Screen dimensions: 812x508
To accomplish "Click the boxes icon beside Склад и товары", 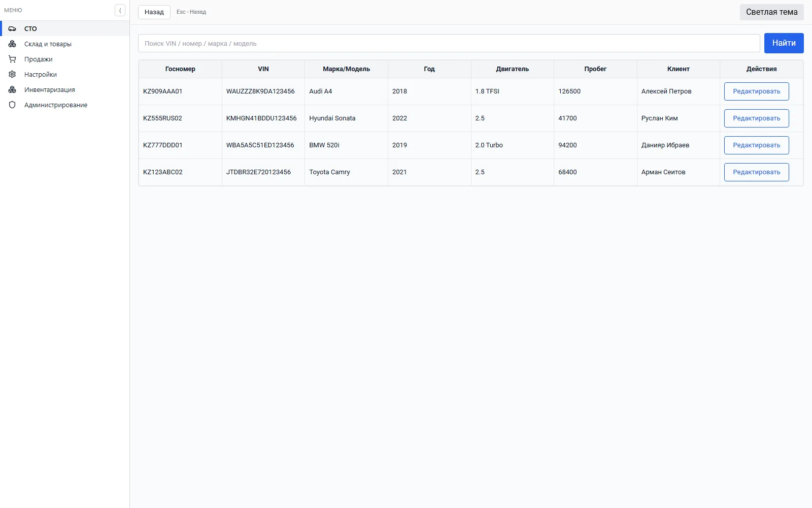I will 12,44.
